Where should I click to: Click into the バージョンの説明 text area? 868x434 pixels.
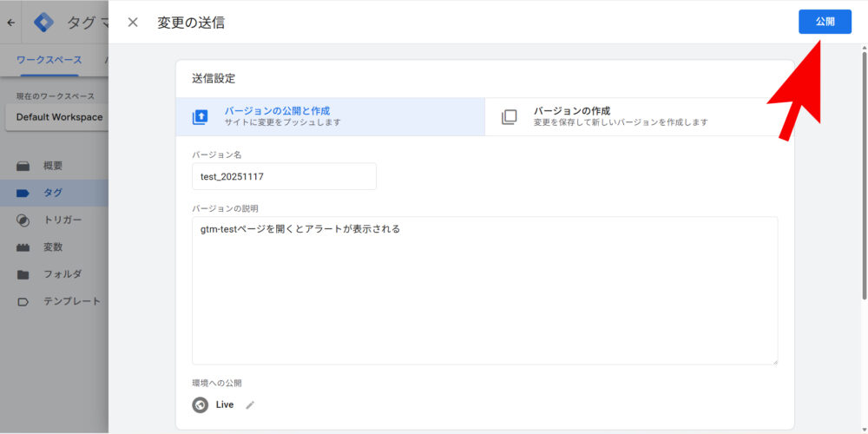[484, 290]
